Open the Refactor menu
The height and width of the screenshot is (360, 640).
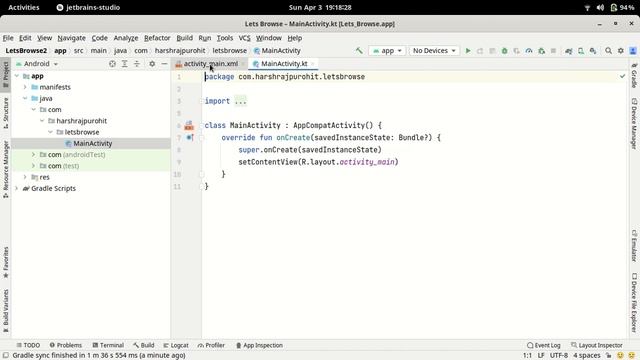coord(157,38)
